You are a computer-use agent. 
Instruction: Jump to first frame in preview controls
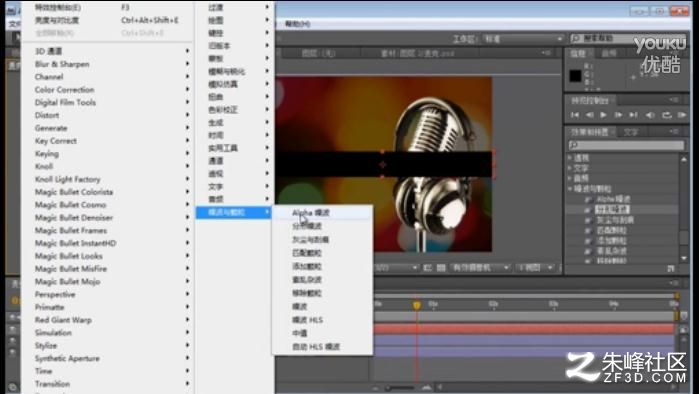tap(575, 115)
